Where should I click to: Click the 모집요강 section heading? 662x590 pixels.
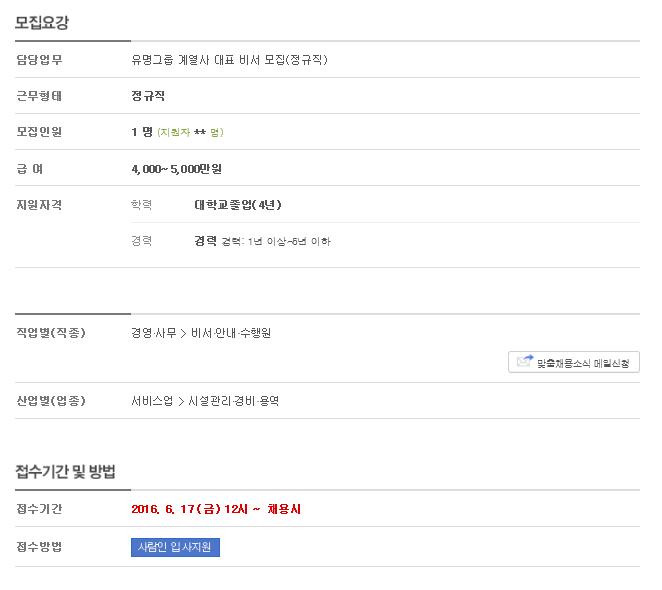pyautogui.click(x=42, y=22)
